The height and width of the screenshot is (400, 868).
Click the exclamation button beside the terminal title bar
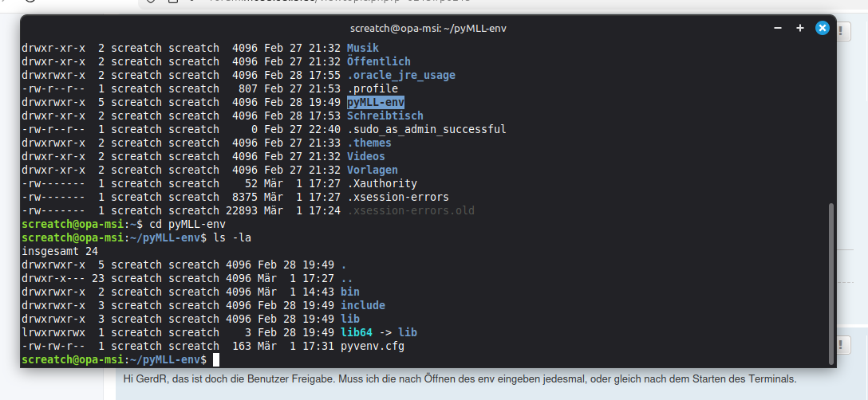click(844, 31)
